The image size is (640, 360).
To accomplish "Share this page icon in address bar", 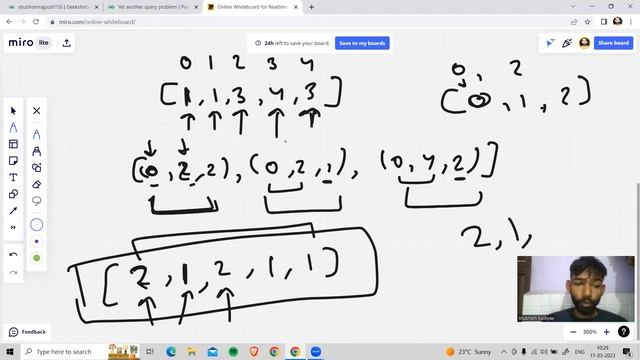I will [x=574, y=22].
